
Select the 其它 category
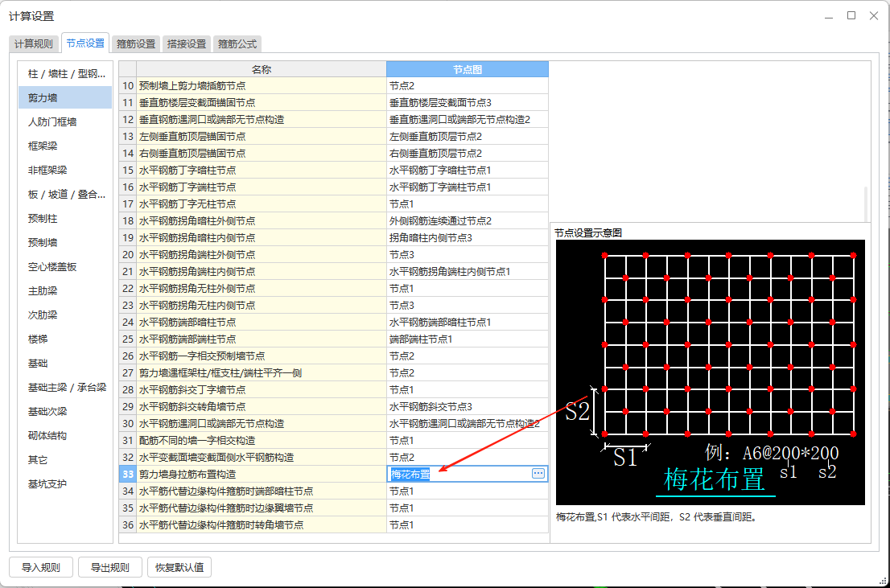(65, 460)
